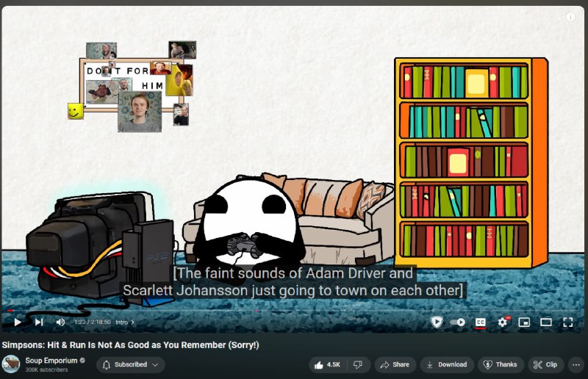Open the info card icon
Viewport: 588px width, 379px height.
click(570, 17)
